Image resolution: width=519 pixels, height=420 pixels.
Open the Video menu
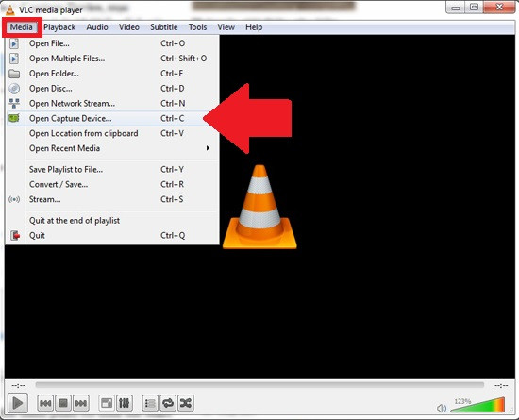pyautogui.click(x=128, y=27)
